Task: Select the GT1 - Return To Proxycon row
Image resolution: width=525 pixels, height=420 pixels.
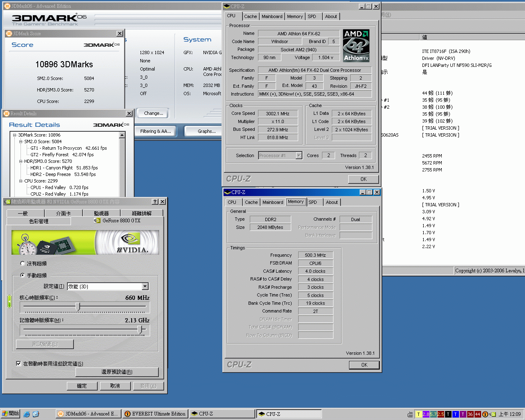Action: [x=68, y=148]
